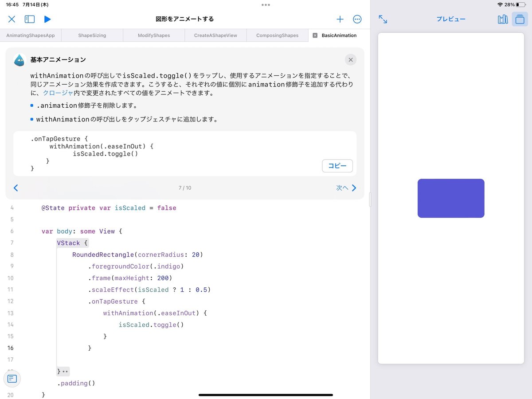Viewport: 532px width, 399px height.
Task: Grab the editor-preview split handle
Action: pyautogui.click(x=370, y=200)
